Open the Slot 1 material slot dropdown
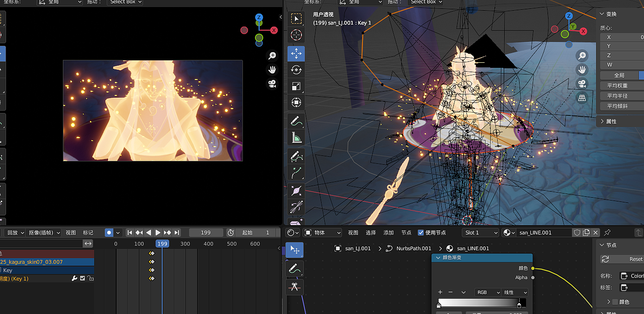This screenshot has height=314, width=644. (480, 233)
